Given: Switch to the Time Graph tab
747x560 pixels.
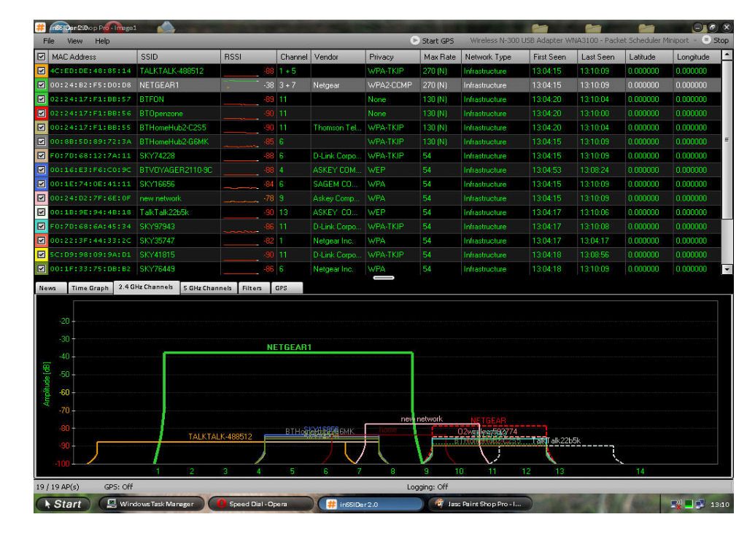Looking at the screenshot, I should point(90,288).
